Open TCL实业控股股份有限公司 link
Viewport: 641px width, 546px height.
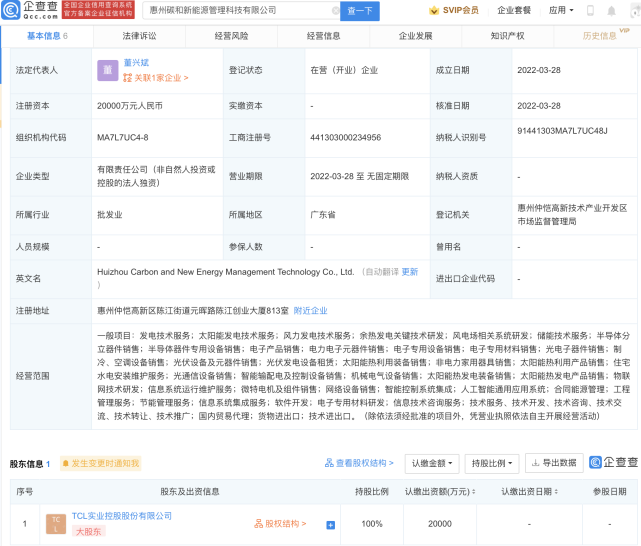click(122, 516)
